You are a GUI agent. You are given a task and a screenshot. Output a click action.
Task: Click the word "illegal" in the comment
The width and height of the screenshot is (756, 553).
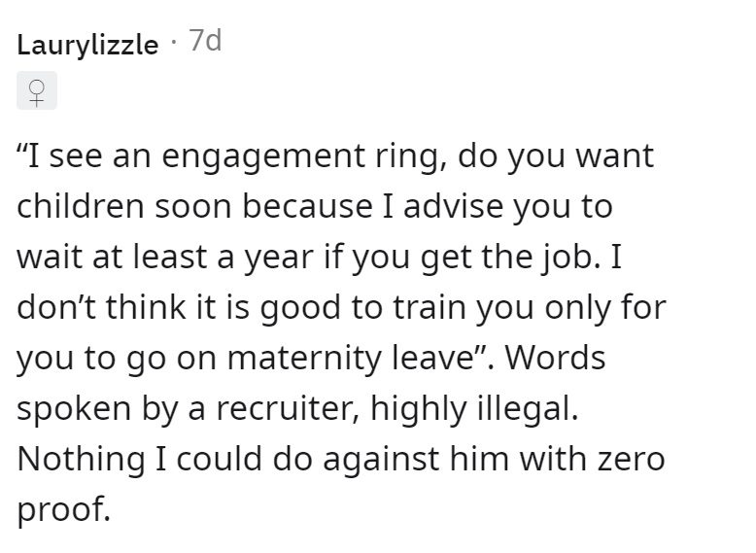[528, 408]
